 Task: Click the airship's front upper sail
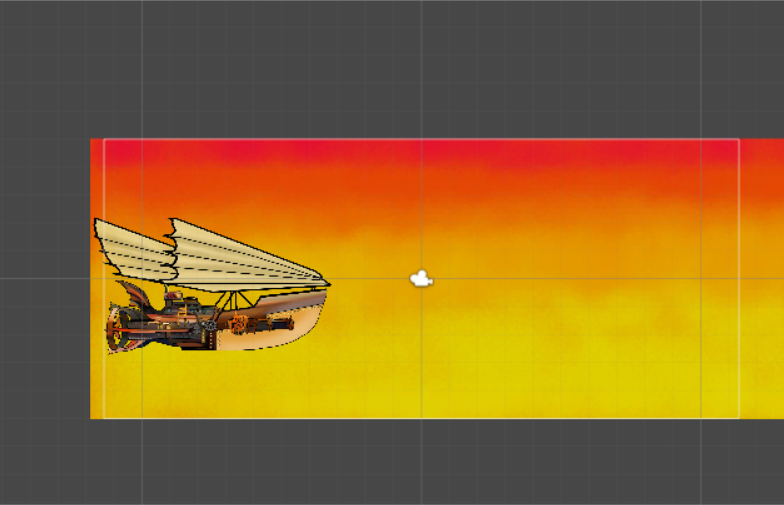(230, 256)
